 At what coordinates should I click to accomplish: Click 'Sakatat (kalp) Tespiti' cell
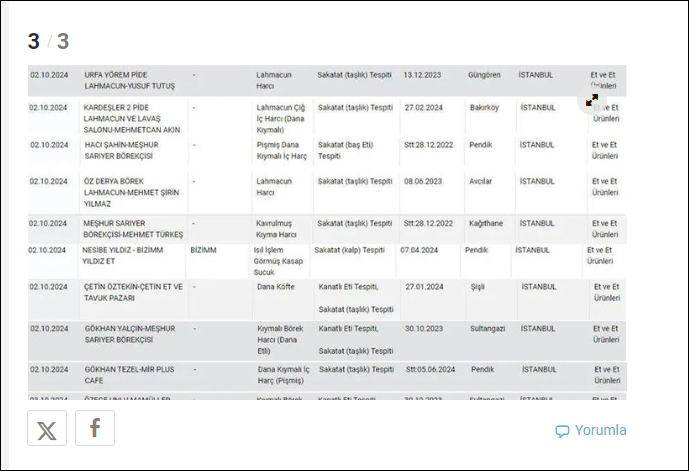[349, 250]
